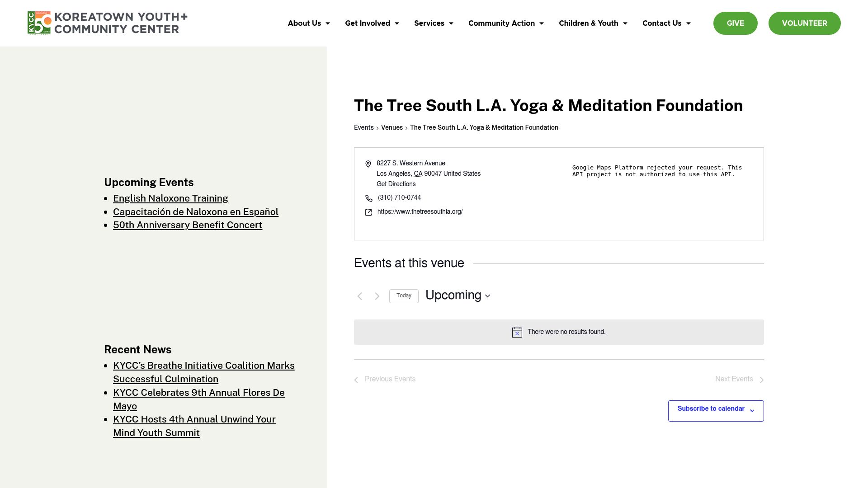Click the previous events arrow above Today
This screenshot has width=868, height=488.
click(x=359, y=296)
